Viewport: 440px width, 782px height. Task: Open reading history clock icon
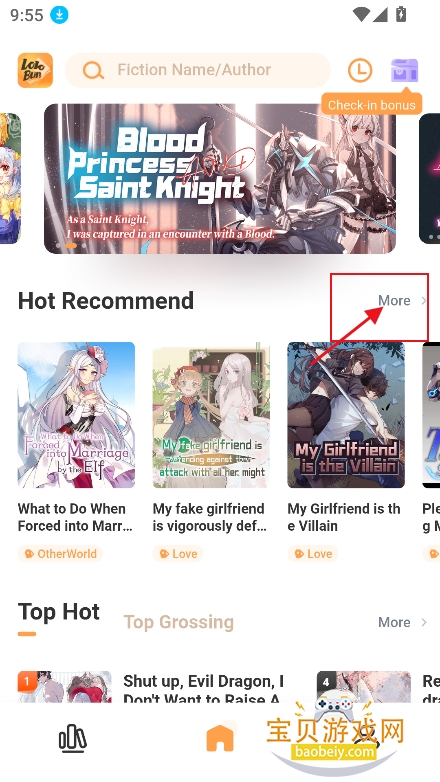point(360,70)
